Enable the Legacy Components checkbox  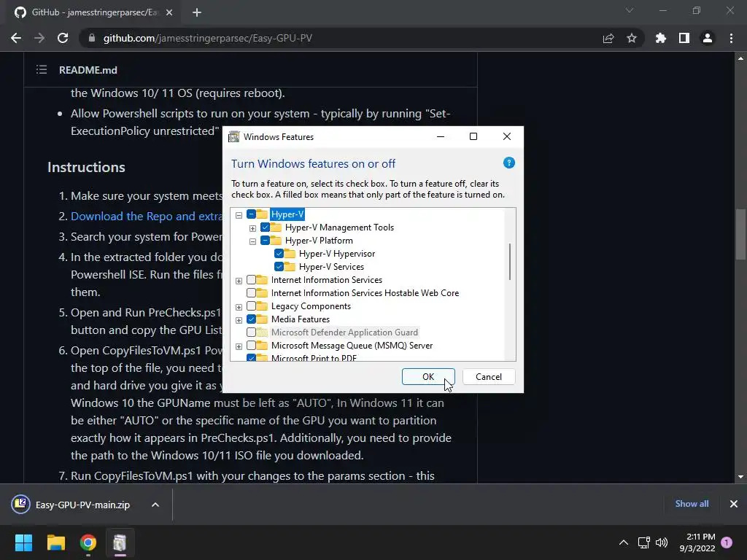coord(251,306)
